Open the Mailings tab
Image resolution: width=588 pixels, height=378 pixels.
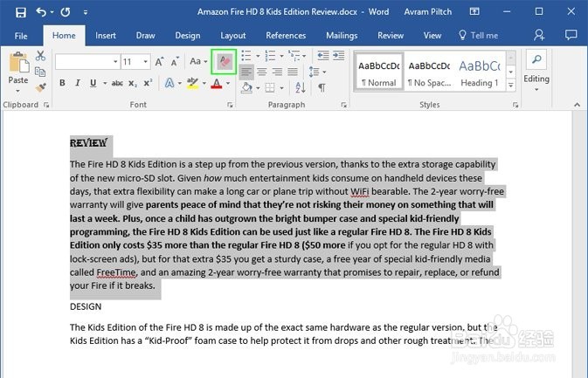pyautogui.click(x=342, y=36)
